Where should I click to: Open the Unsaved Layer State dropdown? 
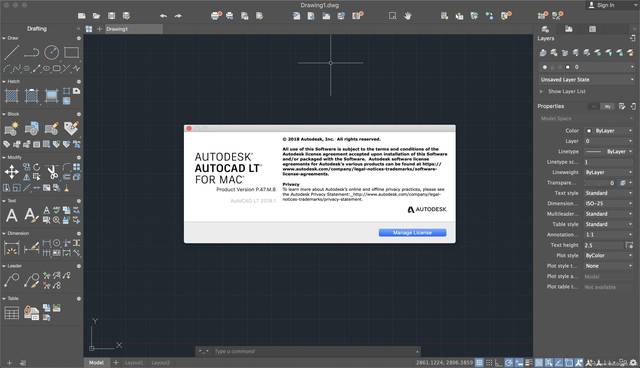pos(587,80)
